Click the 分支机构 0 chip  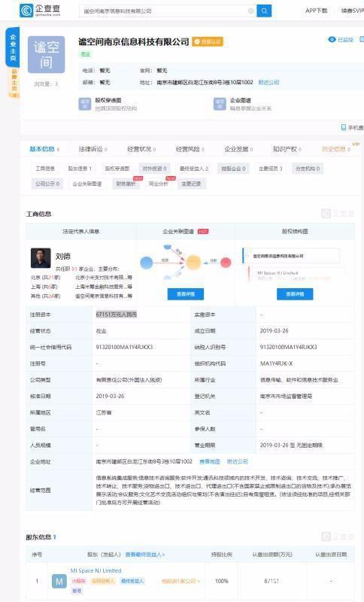[308, 169]
